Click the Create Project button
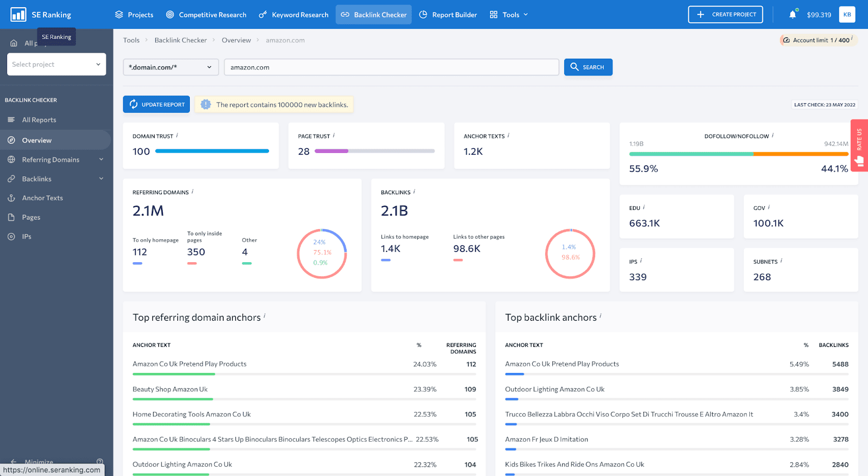 tap(725, 15)
